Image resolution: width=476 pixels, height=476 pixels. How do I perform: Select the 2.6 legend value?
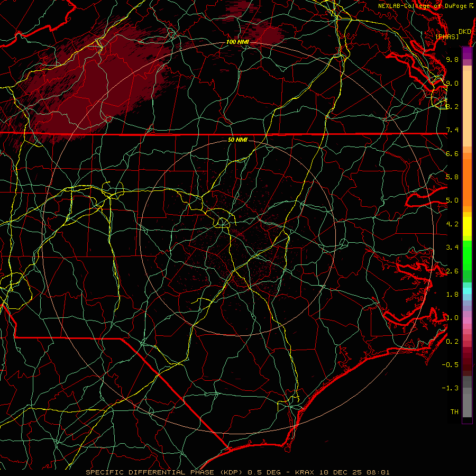pyautogui.click(x=452, y=271)
